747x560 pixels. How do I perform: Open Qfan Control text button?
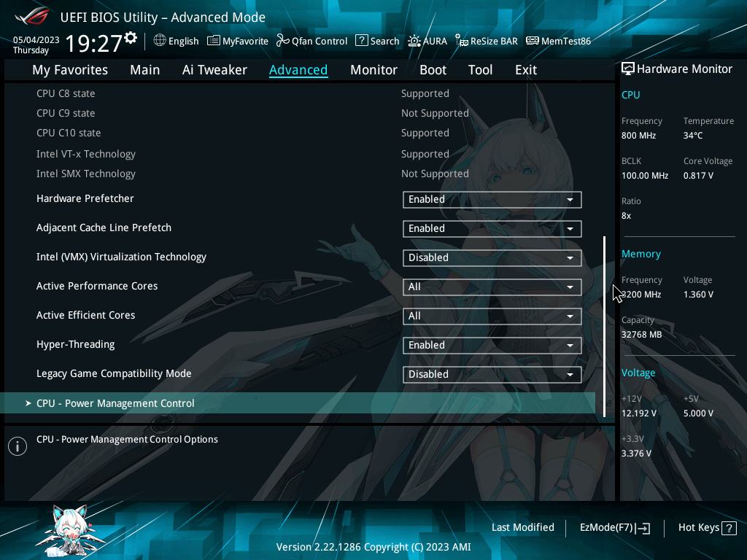click(320, 42)
